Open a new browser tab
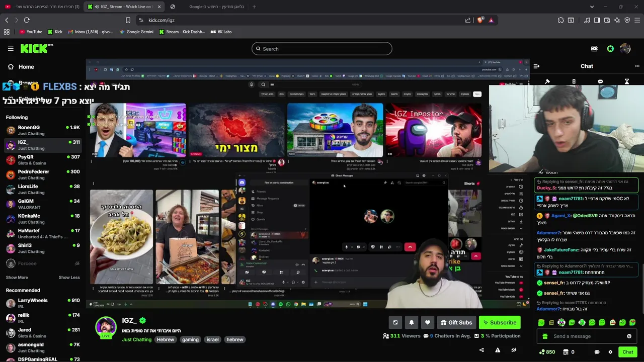Screen dimensions: 644x362 pos(254,7)
